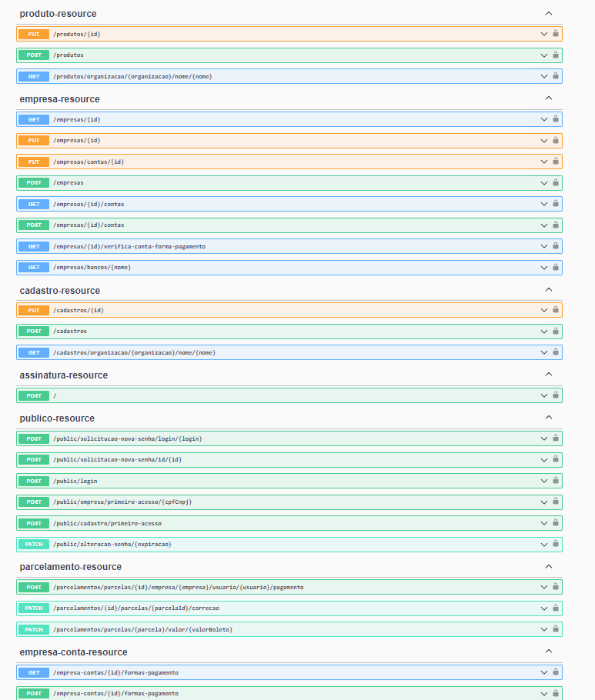Click lock icon on empresa/primeiro-acesso row
This screenshot has width=595, height=700.
tap(556, 502)
